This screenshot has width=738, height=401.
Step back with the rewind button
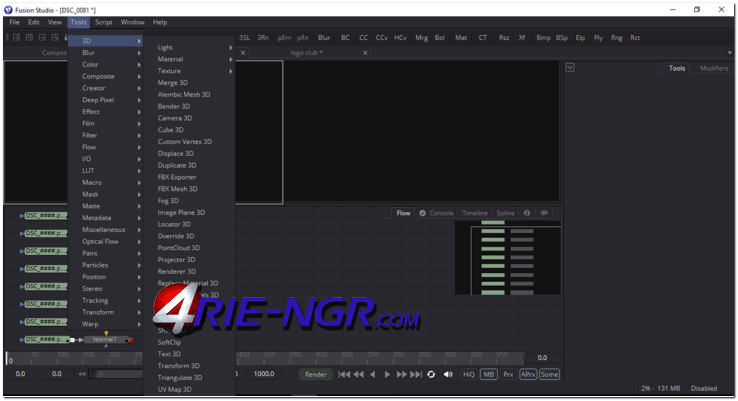pos(359,375)
